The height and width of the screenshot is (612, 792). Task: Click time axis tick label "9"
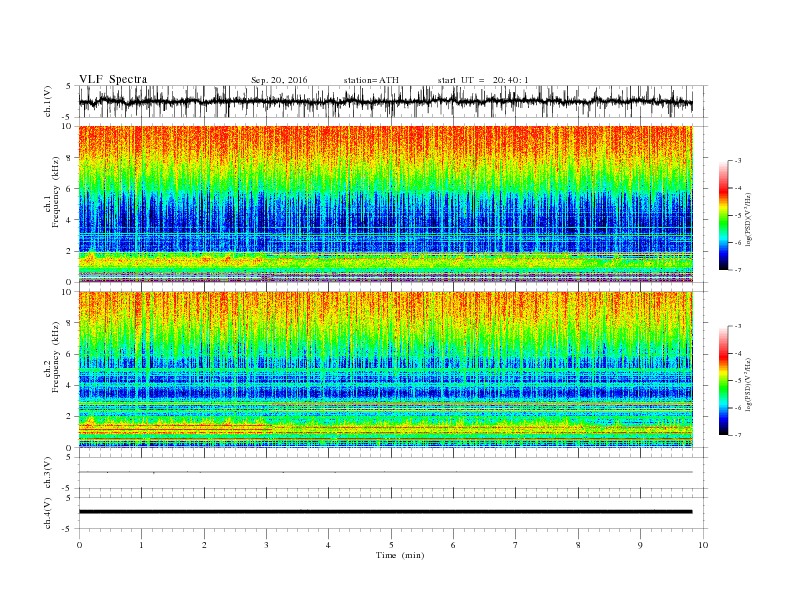[640, 545]
